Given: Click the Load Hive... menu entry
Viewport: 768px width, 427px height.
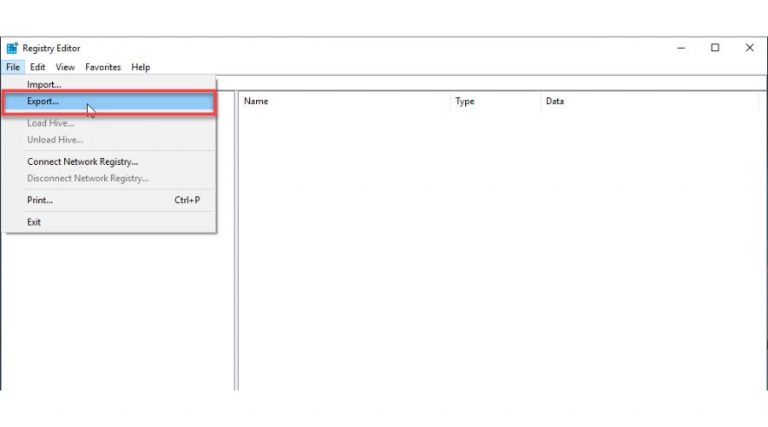Looking at the screenshot, I should (110, 123).
